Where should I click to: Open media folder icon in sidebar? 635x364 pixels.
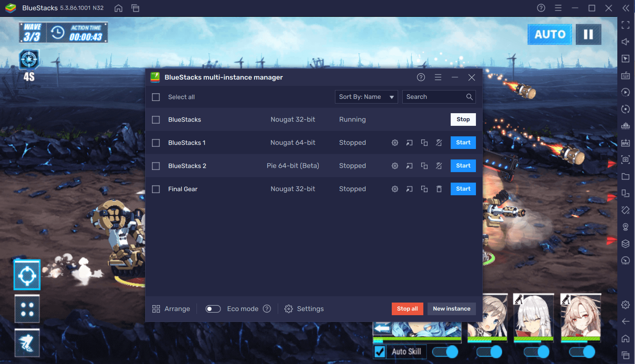(626, 176)
